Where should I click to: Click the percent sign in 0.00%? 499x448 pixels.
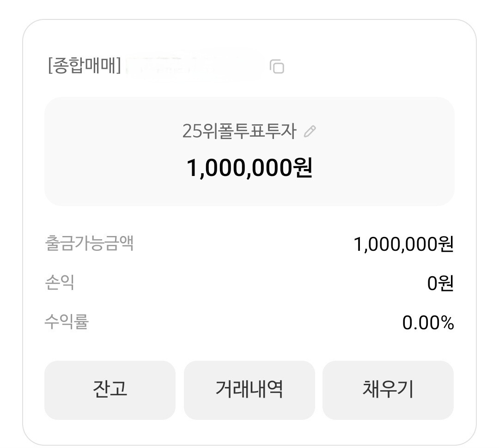447,323
